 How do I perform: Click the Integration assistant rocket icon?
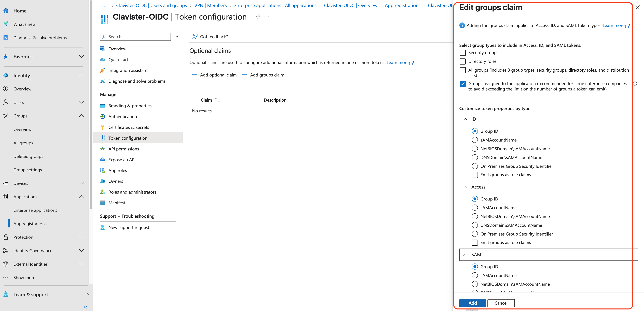coord(102,70)
